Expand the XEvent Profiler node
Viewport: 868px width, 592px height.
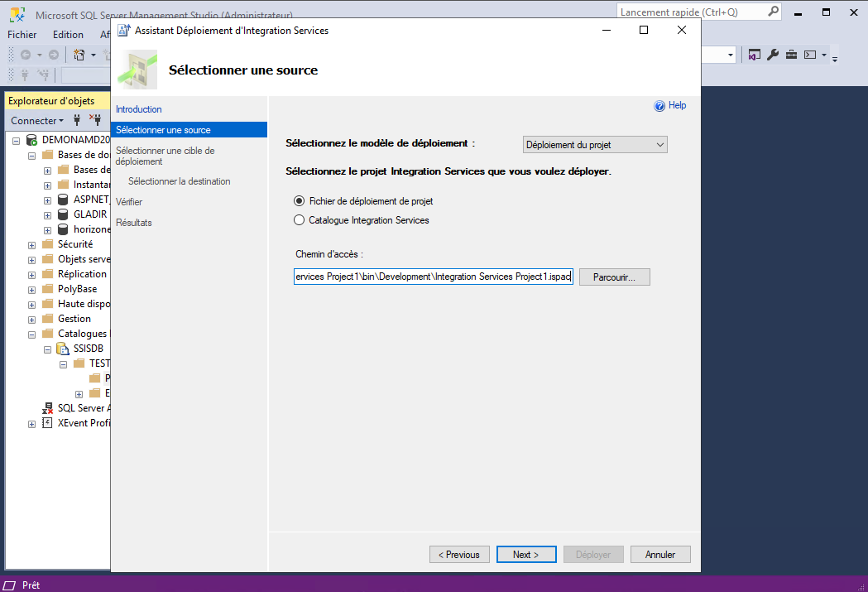tap(31, 424)
